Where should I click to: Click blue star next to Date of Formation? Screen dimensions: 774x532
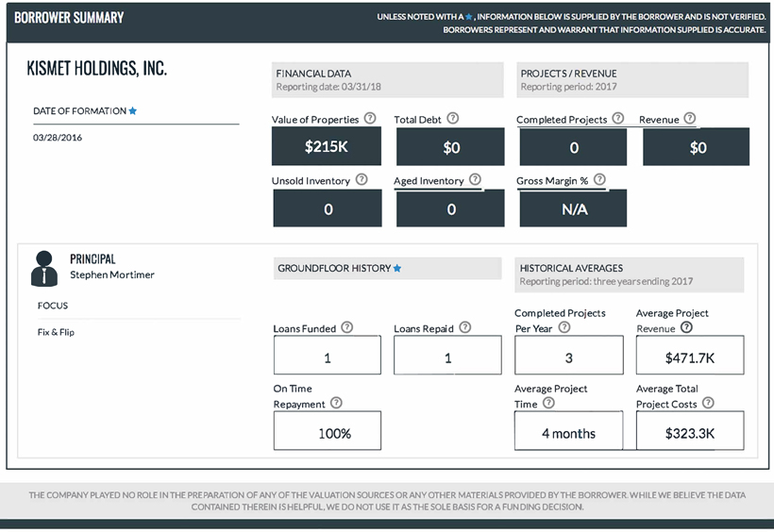pyautogui.click(x=133, y=111)
